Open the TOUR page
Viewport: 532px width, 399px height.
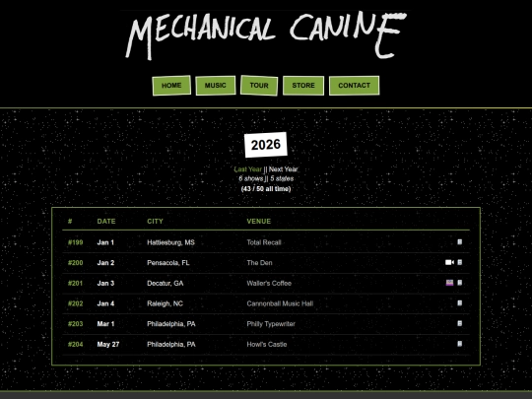(x=259, y=86)
